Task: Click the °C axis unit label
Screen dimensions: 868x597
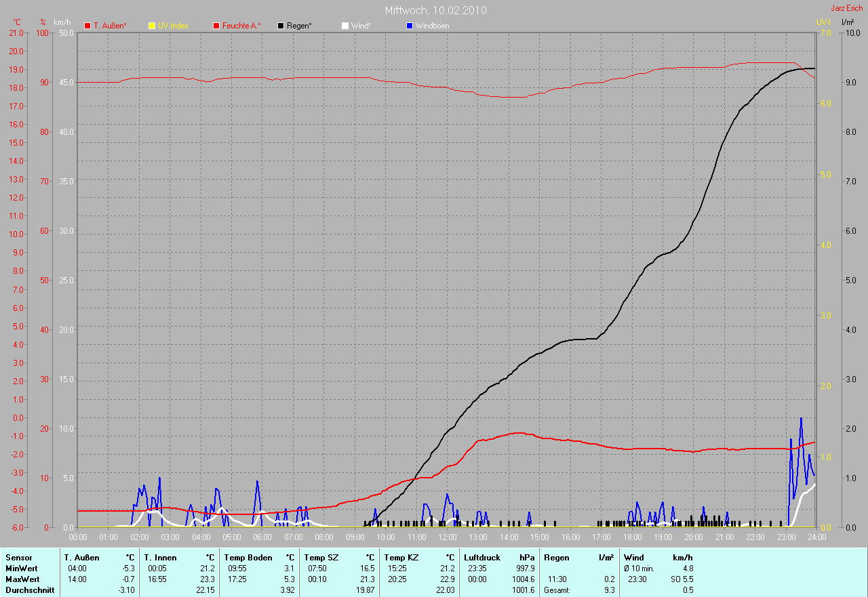Action: [x=17, y=22]
